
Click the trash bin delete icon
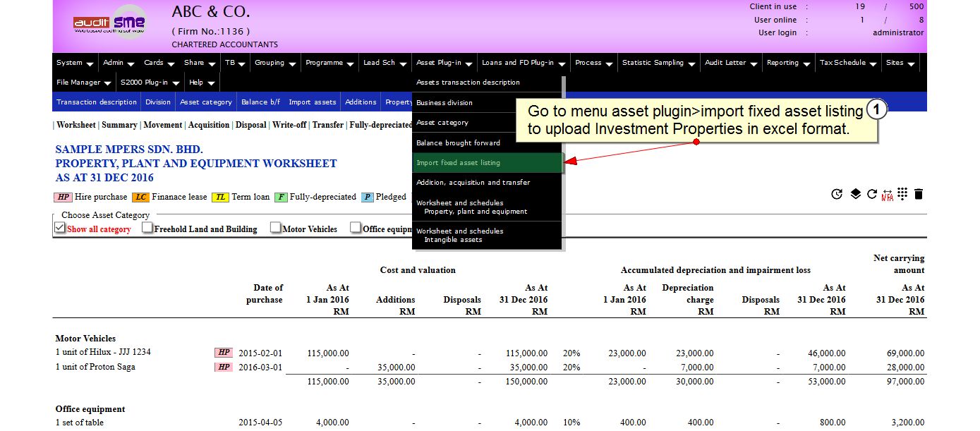[x=919, y=194]
